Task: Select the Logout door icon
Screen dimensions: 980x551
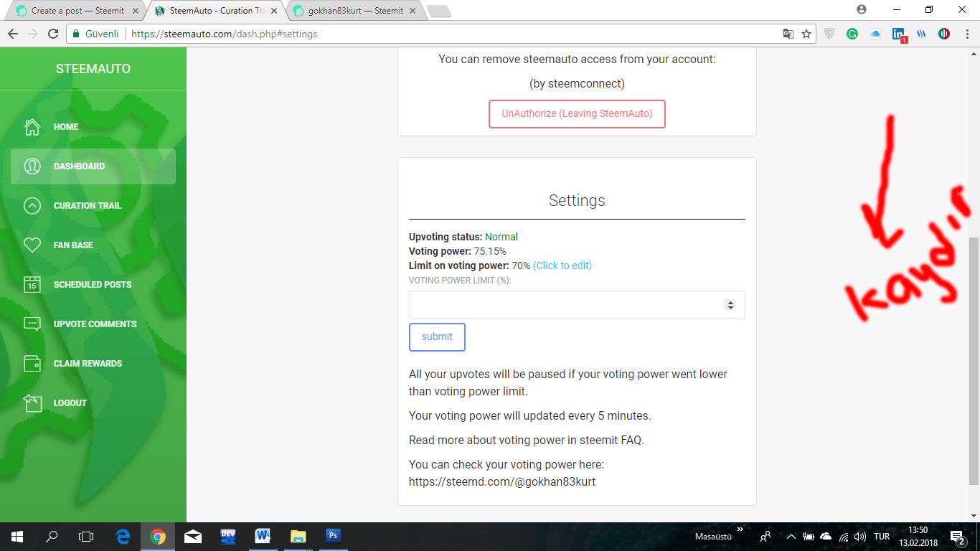Action: tap(32, 403)
